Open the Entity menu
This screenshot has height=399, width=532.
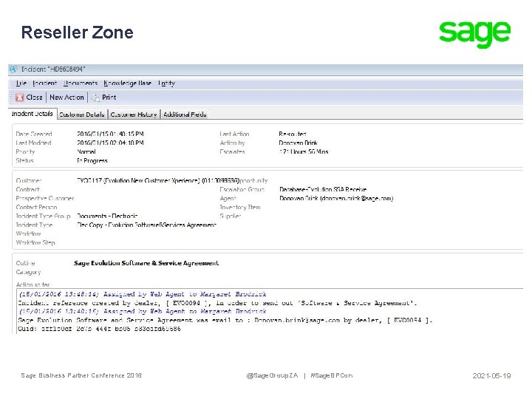(166, 83)
